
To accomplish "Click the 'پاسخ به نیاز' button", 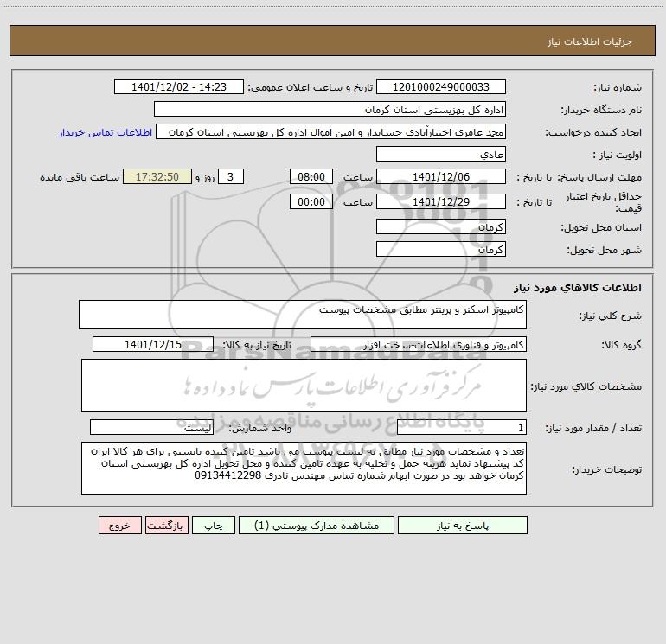I will [x=462, y=526].
